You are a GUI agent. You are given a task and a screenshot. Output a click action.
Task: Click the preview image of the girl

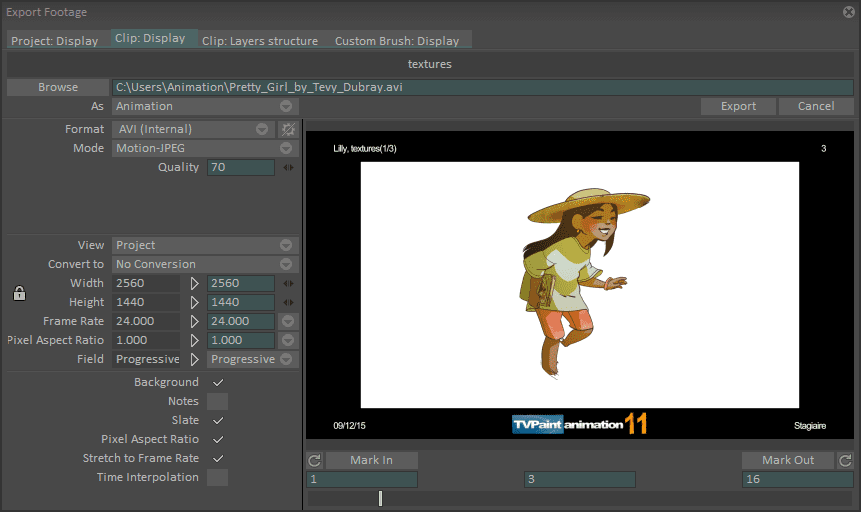[x=580, y=285]
